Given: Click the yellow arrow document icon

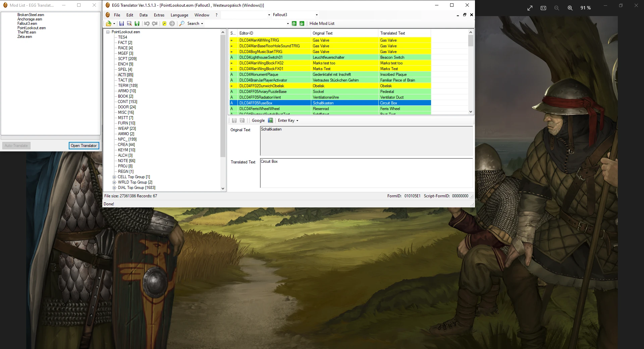Looking at the screenshot, I should 164,23.
